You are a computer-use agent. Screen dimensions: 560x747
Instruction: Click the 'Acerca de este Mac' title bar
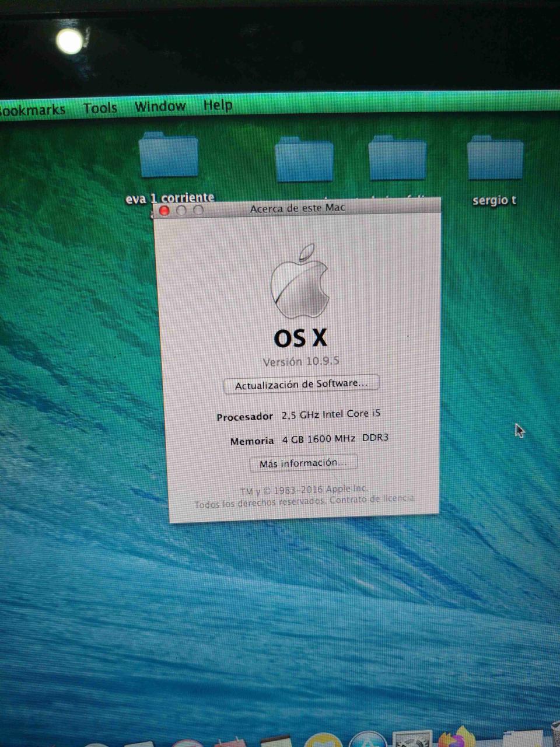coord(297,208)
